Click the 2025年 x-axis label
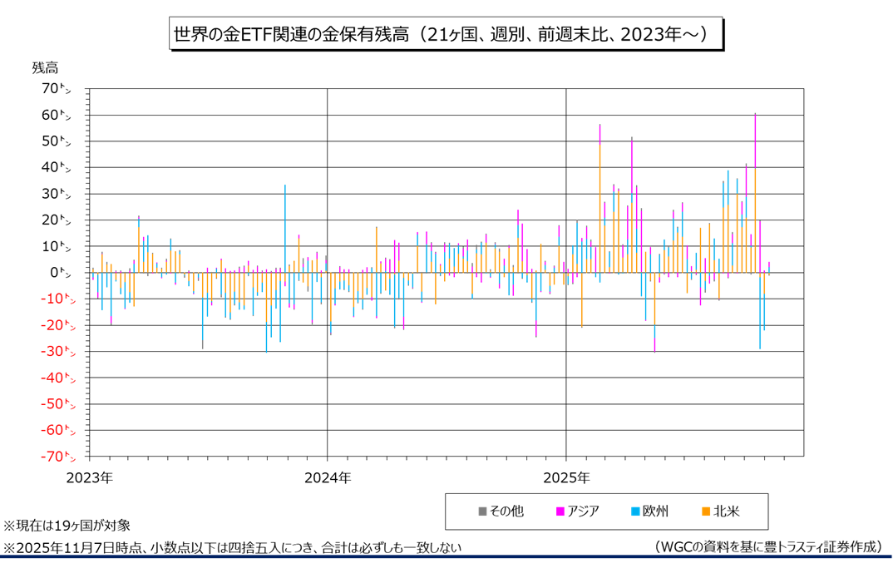The width and height of the screenshot is (893, 588). 565,477
